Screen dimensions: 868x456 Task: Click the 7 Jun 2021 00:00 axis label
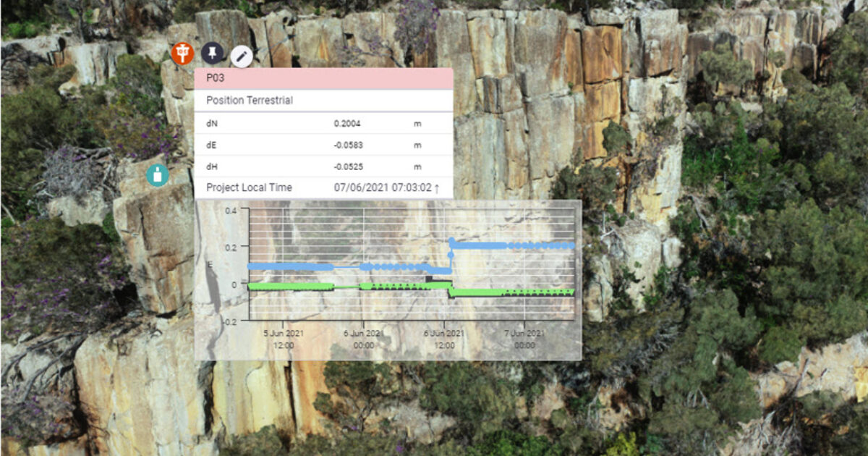coord(524,339)
